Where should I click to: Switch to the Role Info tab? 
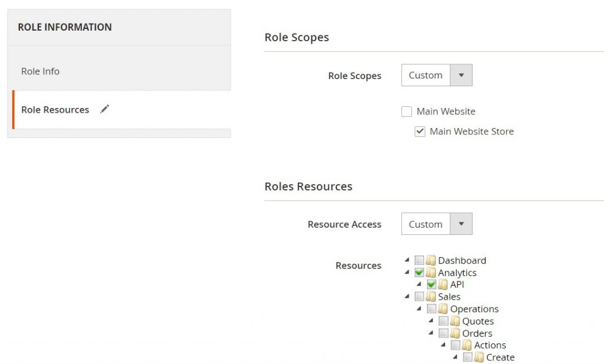click(40, 71)
